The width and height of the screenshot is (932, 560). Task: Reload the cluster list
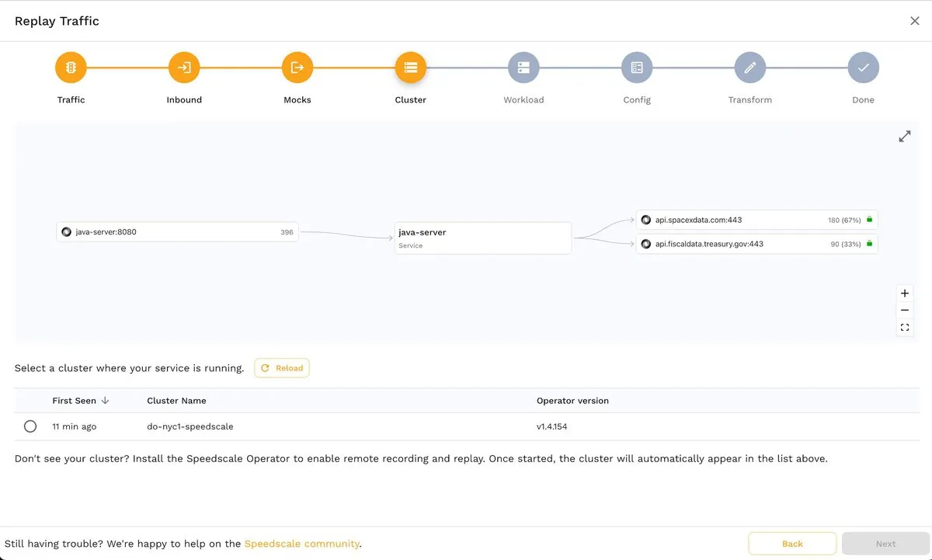[282, 368]
